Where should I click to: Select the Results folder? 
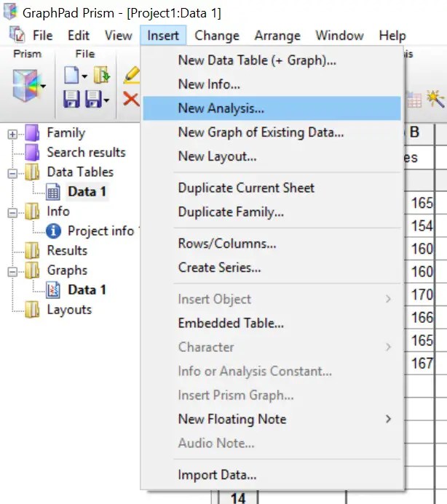click(x=67, y=250)
